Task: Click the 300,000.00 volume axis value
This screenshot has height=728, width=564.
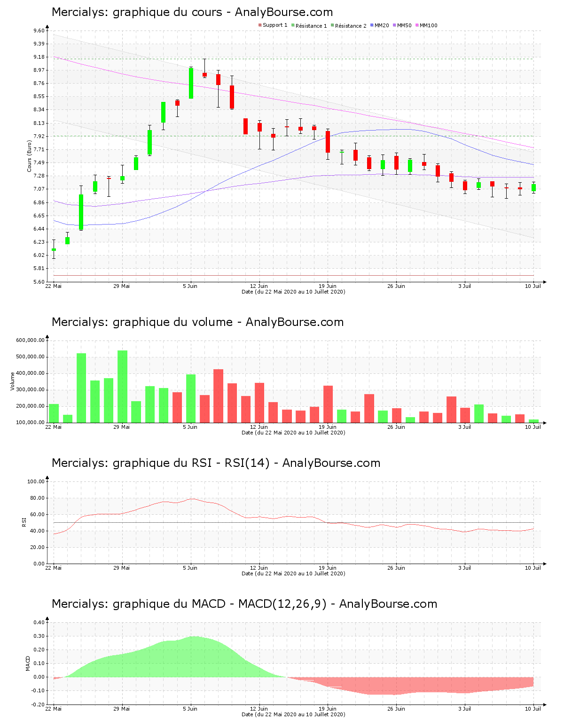Action: [x=31, y=390]
